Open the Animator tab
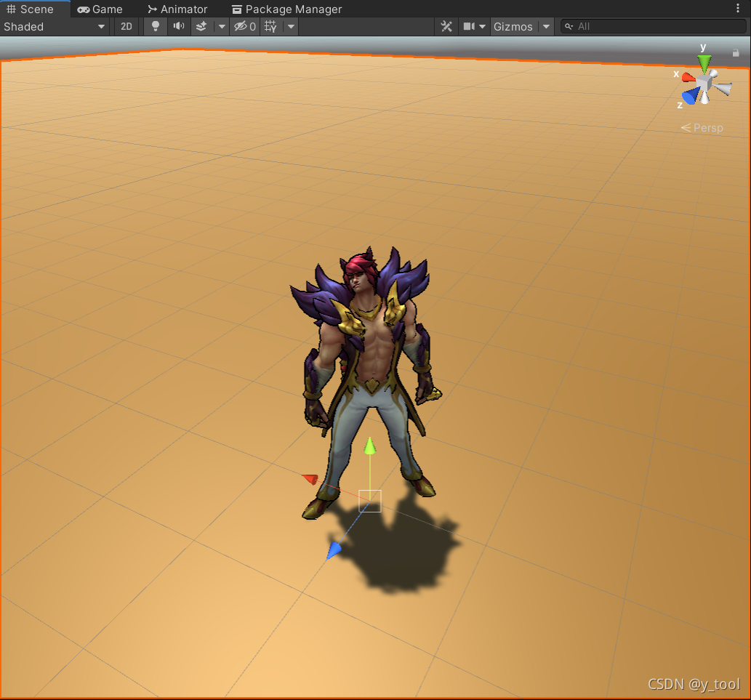The width and height of the screenshot is (751, 700). 177,9
